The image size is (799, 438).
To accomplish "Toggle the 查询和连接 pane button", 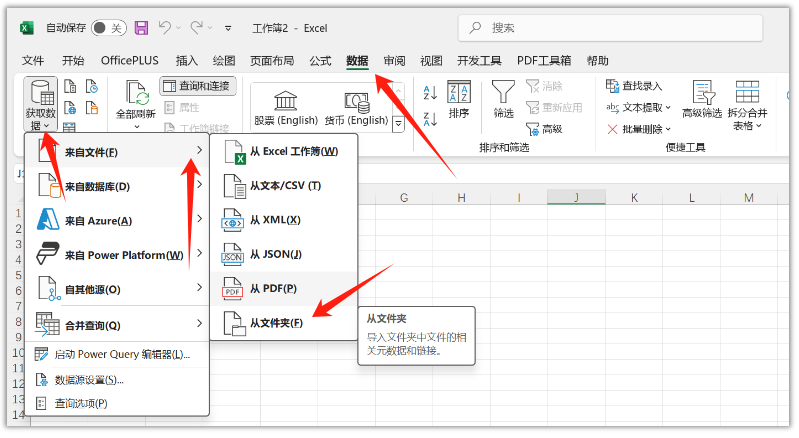I will coord(198,86).
